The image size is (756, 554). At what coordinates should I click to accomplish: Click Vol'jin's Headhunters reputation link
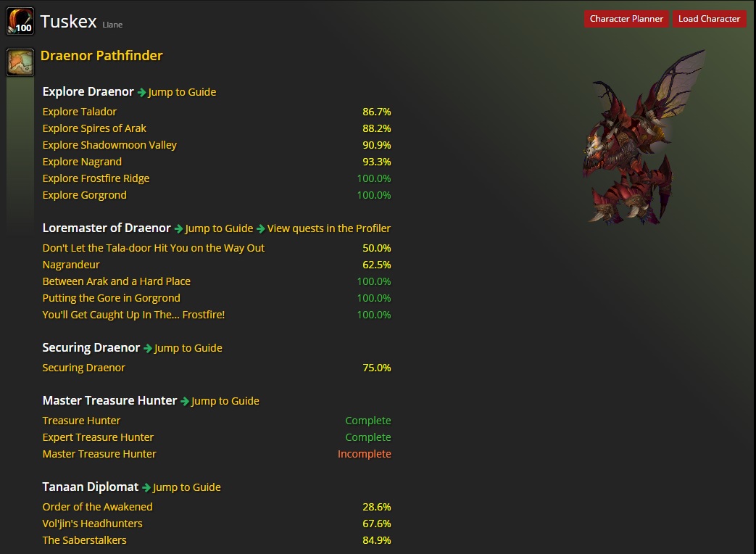coord(93,524)
